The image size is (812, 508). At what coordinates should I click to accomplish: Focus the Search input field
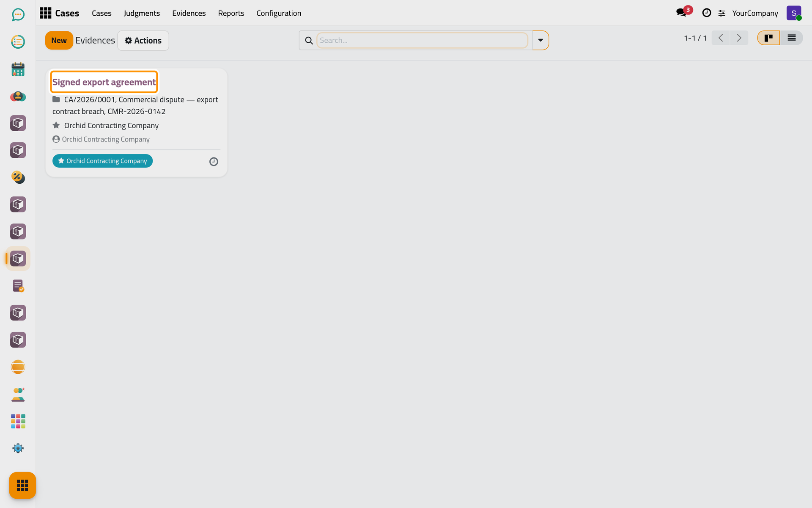[422, 41]
